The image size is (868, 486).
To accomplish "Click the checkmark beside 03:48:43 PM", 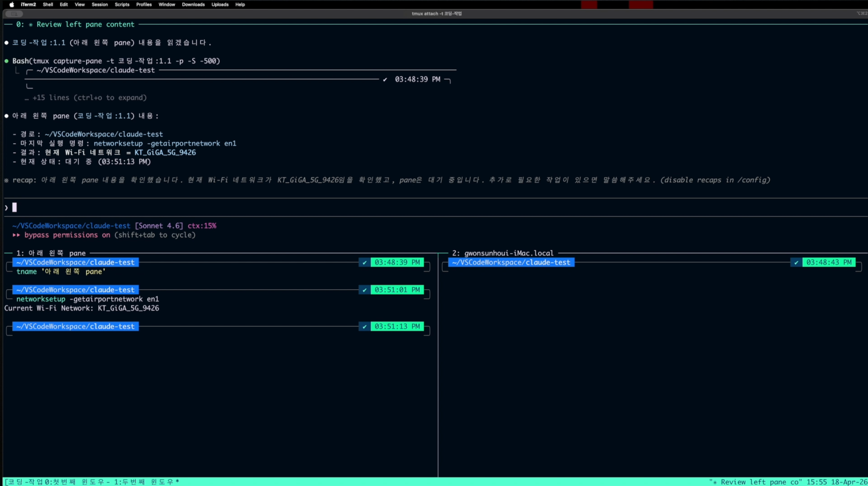I will tap(796, 262).
